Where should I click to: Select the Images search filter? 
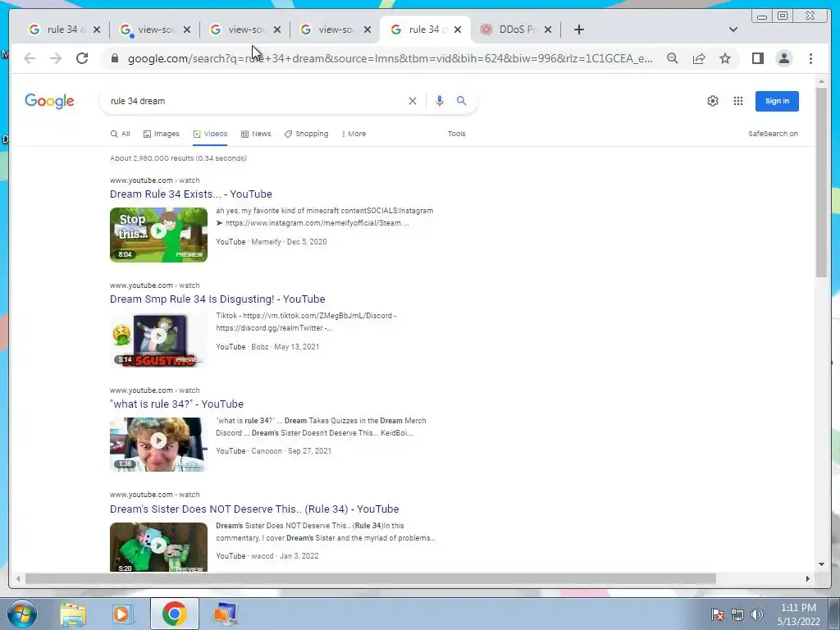tap(162, 134)
